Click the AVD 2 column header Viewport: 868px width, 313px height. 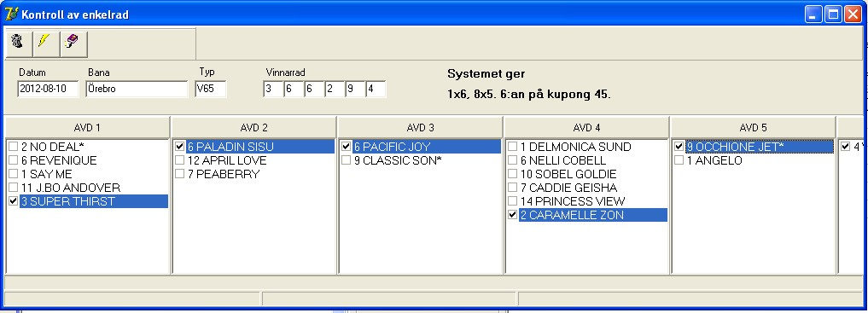click(x=253, y=128)
